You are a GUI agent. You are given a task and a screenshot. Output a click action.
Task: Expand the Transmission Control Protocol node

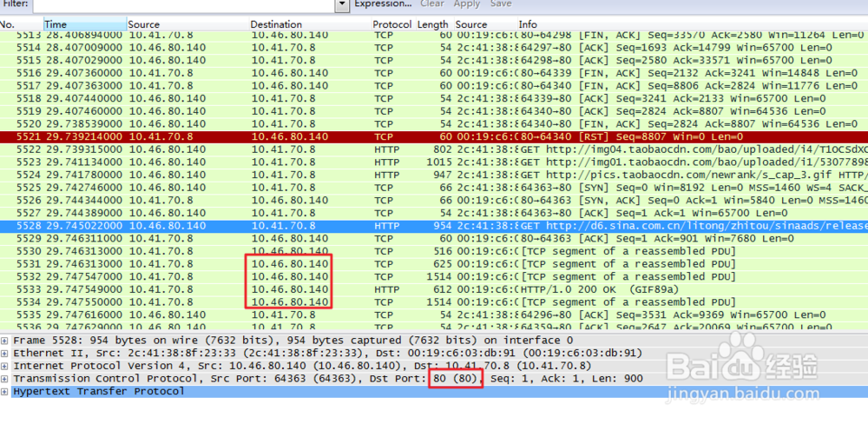click(5, 379)
